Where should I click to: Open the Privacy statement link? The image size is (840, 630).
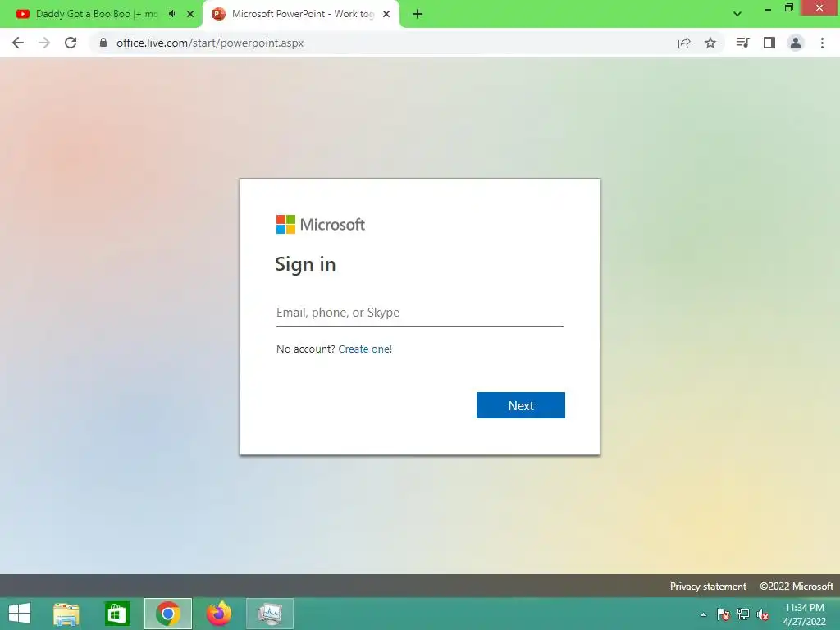pos(708,587)
